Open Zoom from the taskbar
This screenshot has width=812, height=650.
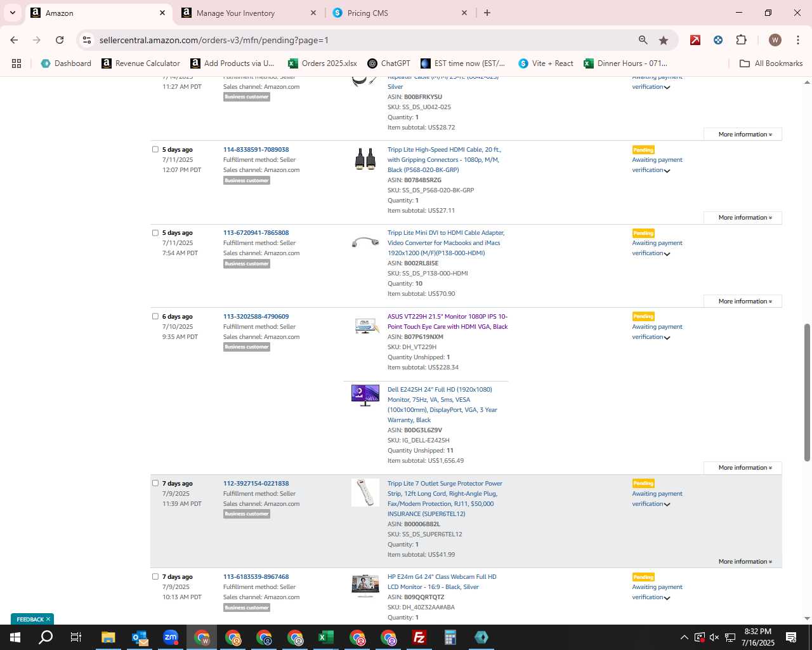pos(171,637)
